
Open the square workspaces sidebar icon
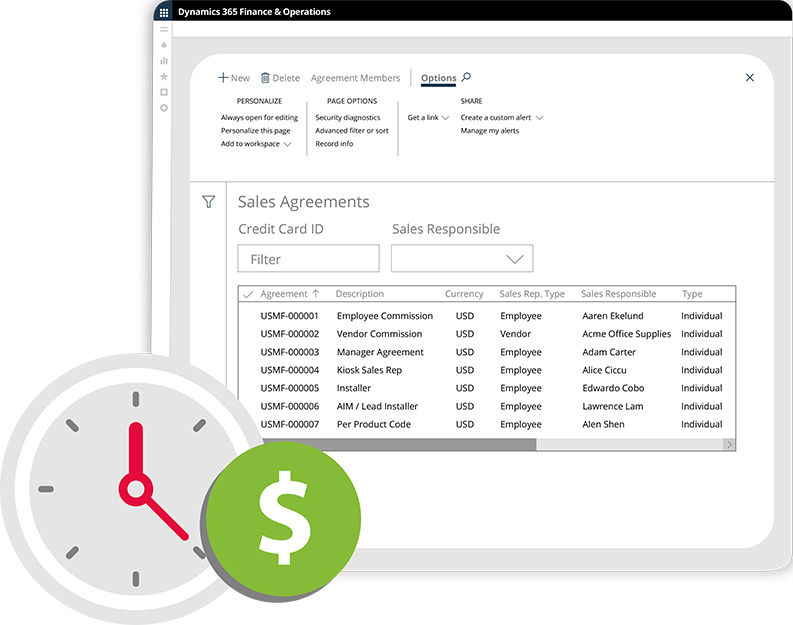[x=164, y=92]
